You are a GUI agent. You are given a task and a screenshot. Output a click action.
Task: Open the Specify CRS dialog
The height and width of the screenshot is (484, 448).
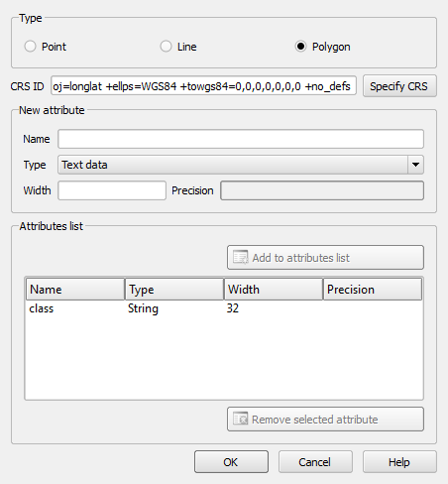(x=399, y=86)
